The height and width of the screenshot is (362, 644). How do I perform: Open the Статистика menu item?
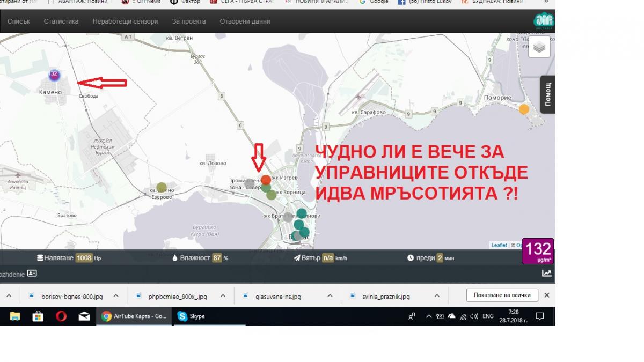(61, 21)
